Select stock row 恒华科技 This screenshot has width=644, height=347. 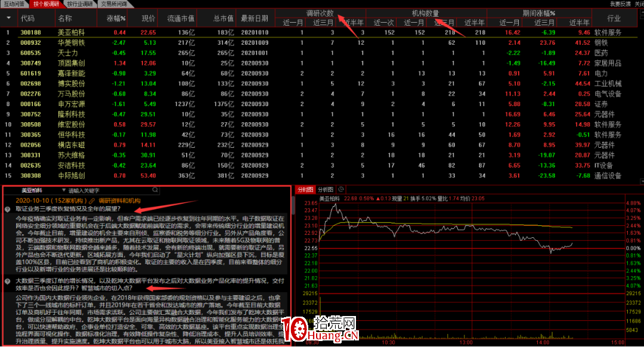pyautogui.click(x=320, y=135)
